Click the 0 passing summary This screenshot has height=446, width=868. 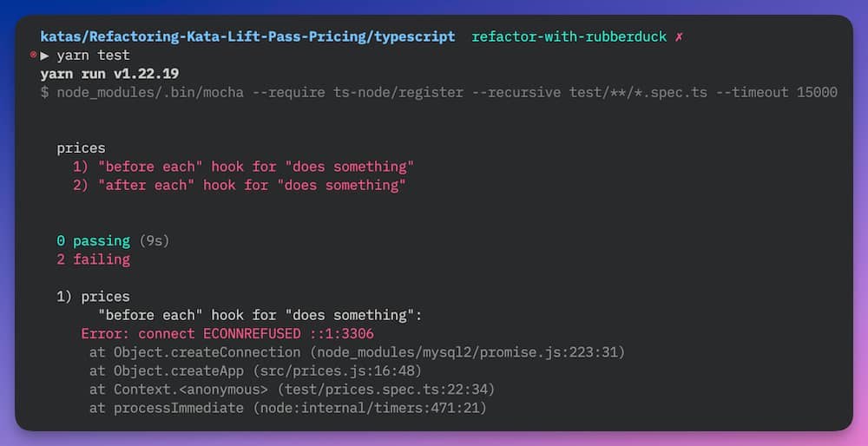pos(93,240)
